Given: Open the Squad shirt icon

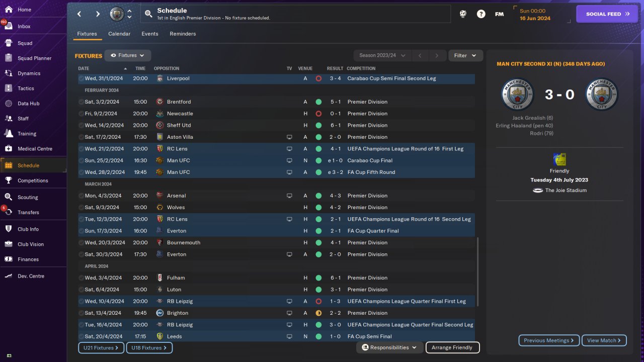Looking at the screenshot, I should [x=9, y=43].
